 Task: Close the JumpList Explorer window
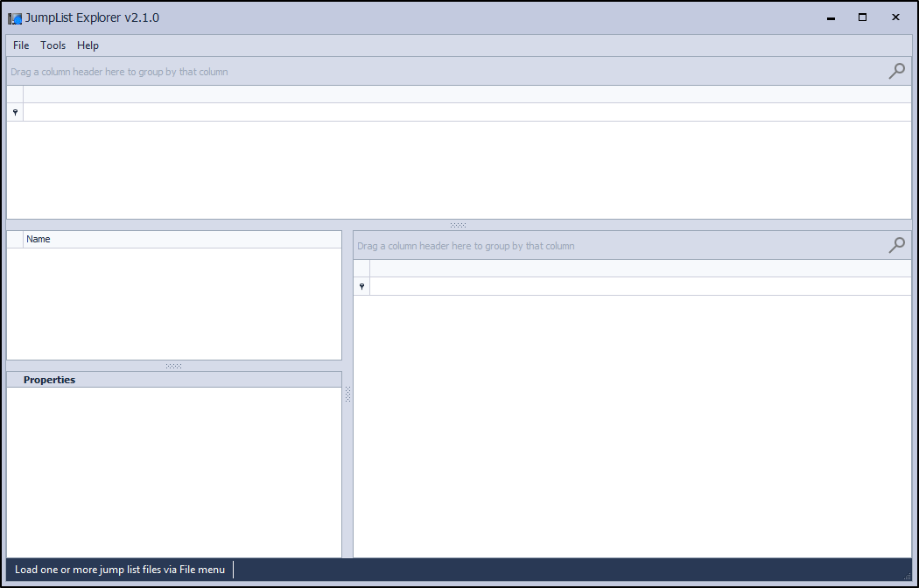tap(895, 17)
